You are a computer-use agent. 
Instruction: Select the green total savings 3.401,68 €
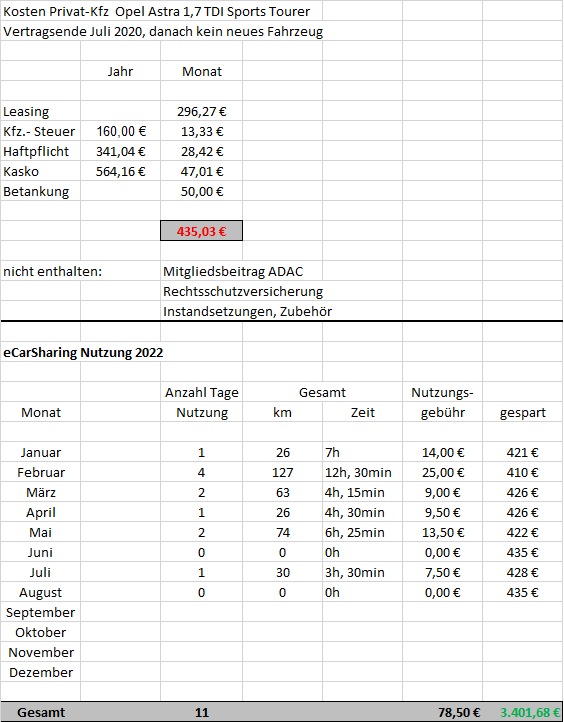(530, 712)
